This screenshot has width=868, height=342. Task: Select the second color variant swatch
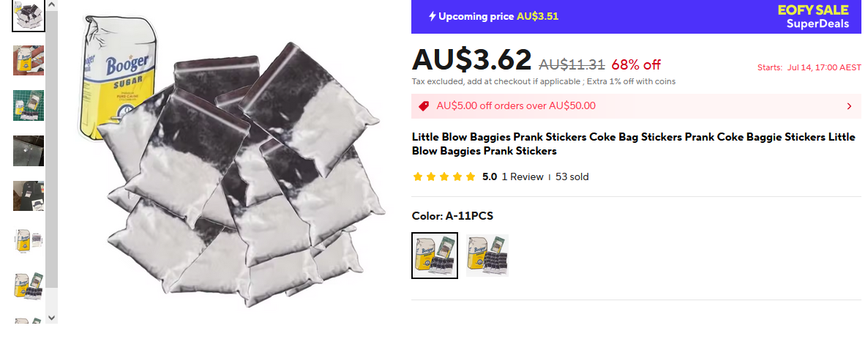[487, 255]
